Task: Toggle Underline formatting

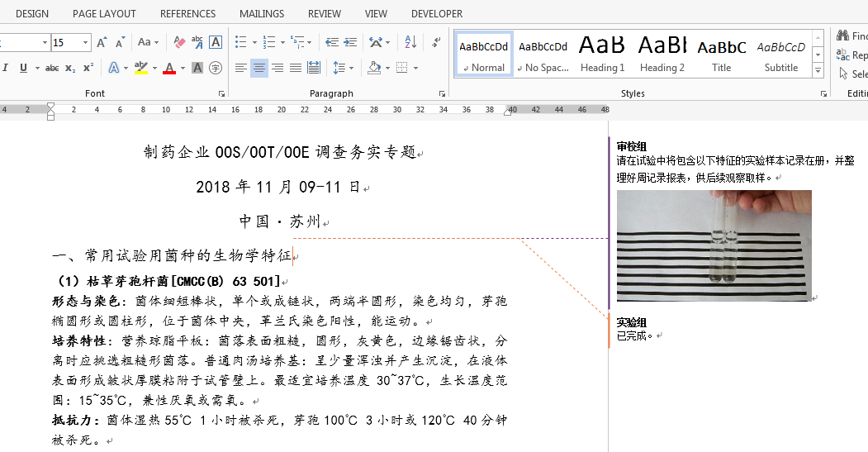Action: 23,68
